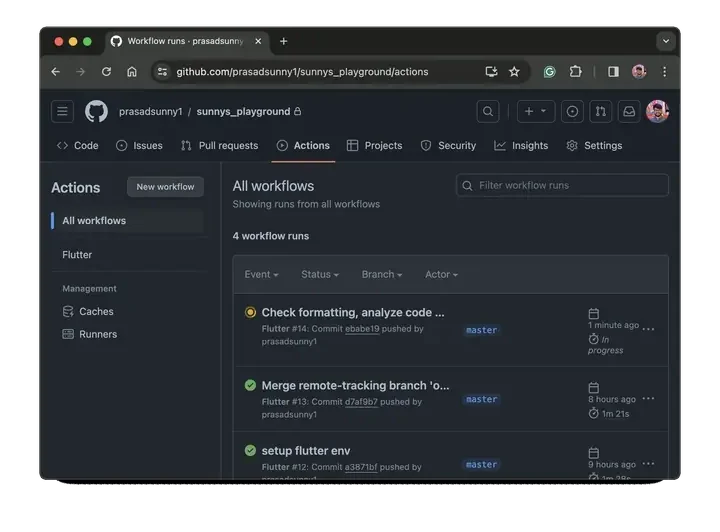Open the more options menu for run #13
This screenshot has width=720, height=532.
[x=648, y=398]
